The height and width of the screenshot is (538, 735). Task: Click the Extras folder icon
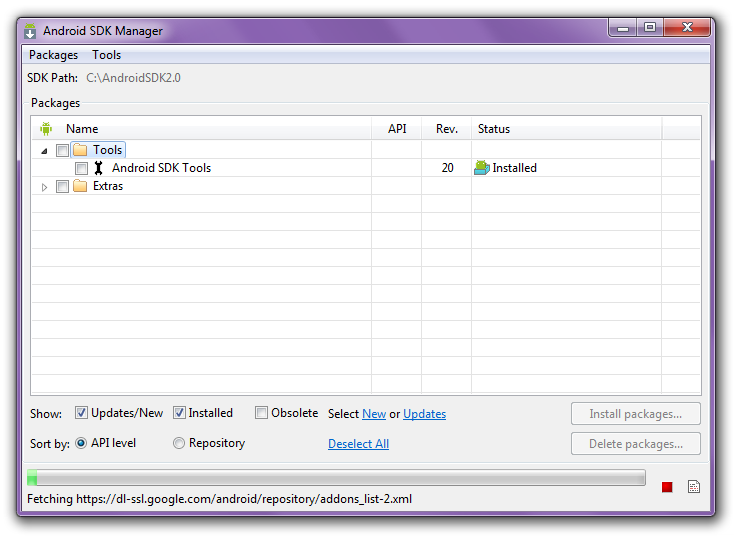(80, 186)
